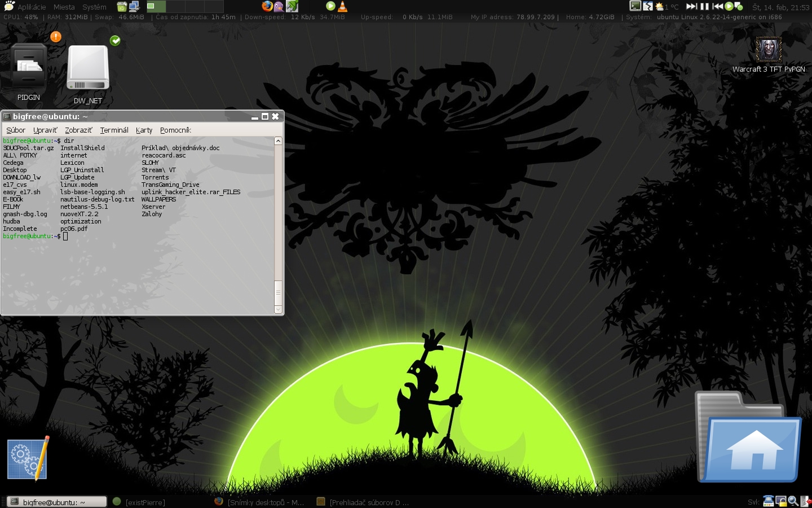Click uplink_hacker_elite.rar_FILES entry

(191, 192)
